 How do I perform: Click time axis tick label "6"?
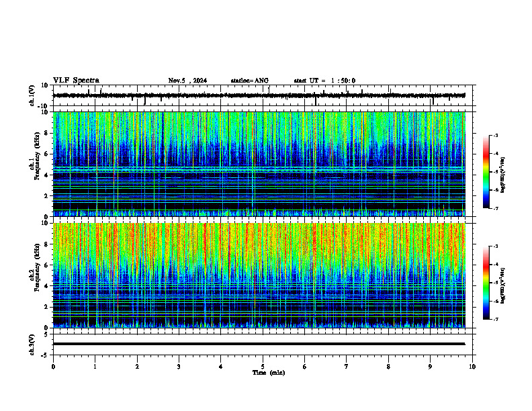pyautogui.click(x=305, y=367)
